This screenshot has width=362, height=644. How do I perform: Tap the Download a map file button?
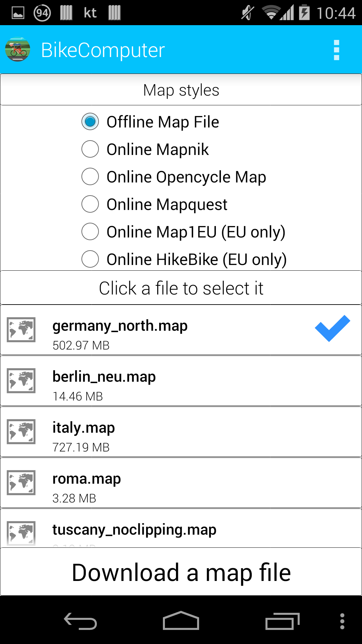[x=181, y=572]
